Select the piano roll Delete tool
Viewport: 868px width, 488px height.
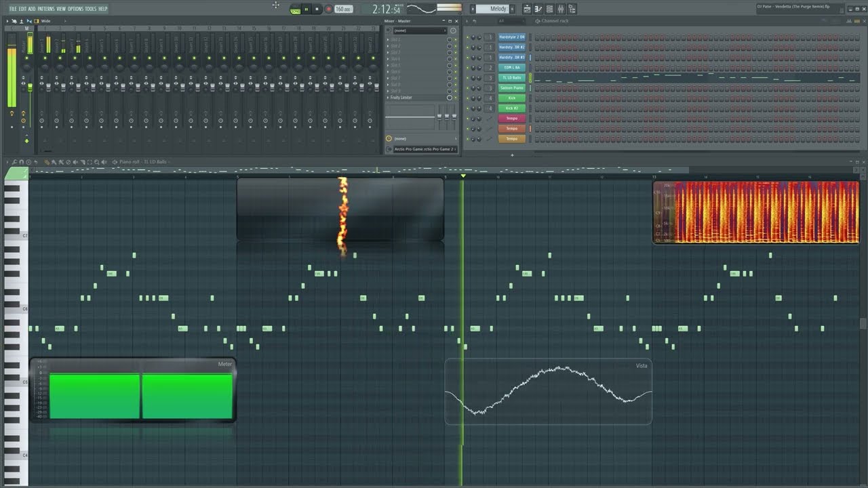pos(68,162)
